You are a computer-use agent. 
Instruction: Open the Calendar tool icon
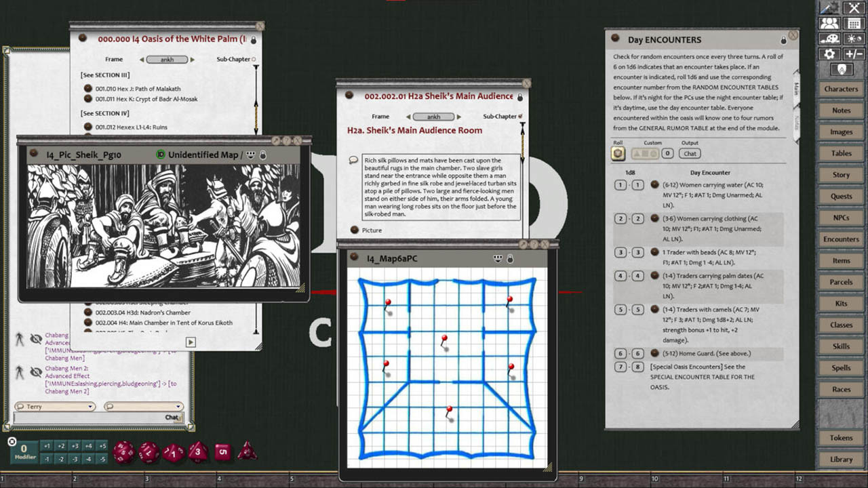pyautogui.click(x=852, y=22)
